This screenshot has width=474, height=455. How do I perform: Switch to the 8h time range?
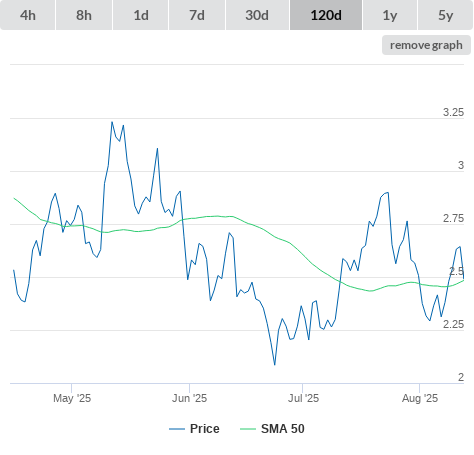click(x=84, y=15)
